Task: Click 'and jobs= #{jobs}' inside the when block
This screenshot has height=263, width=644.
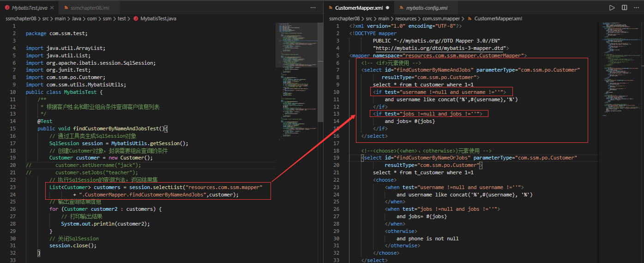Action: [x=422, y=216]
